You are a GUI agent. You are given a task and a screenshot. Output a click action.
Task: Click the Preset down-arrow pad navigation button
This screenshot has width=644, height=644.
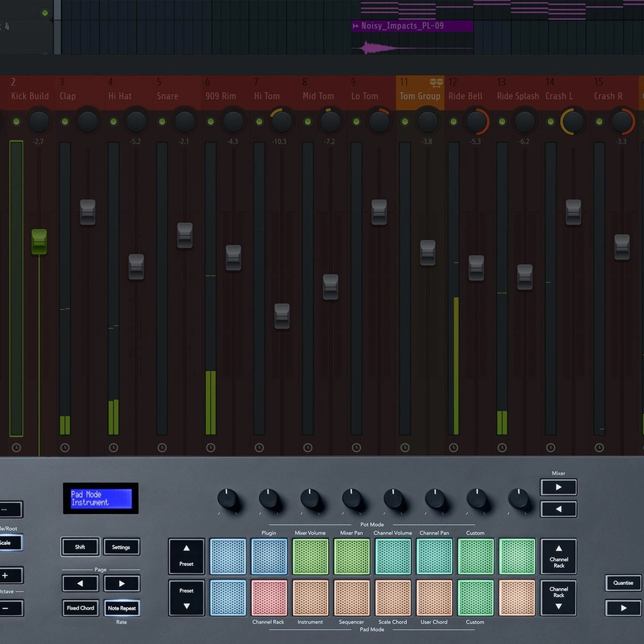186,596
